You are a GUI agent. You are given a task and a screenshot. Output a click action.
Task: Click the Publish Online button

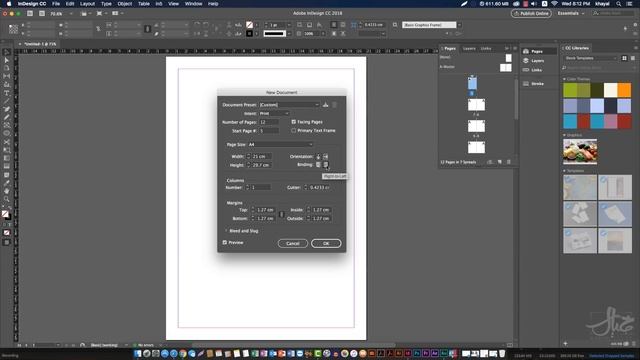(531, 13)
